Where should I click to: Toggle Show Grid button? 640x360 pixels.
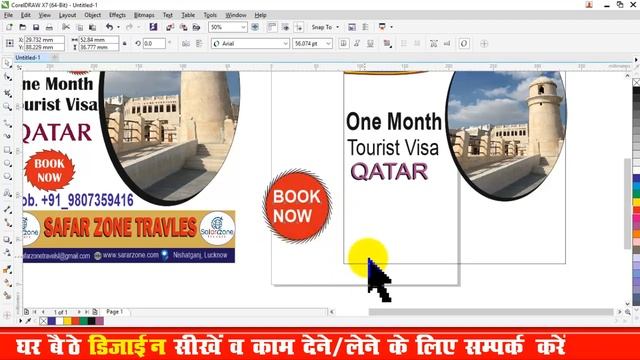point(285,27)
